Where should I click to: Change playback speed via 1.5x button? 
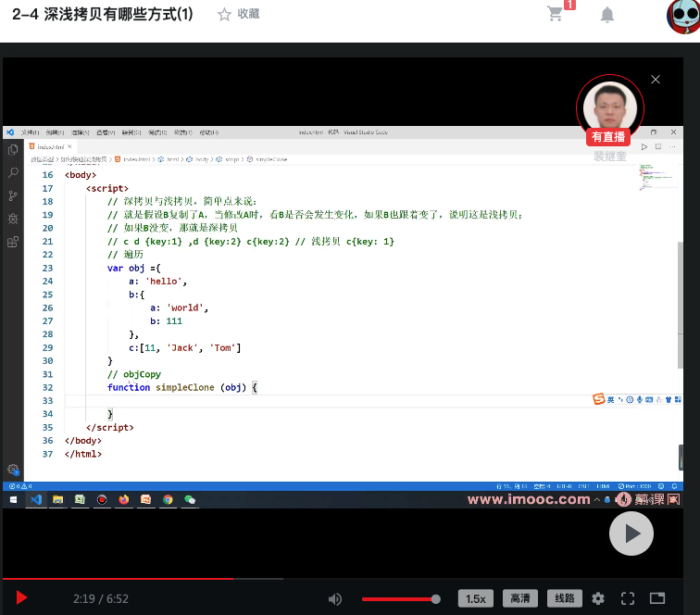pyautogui.click(x=475, y=598)
